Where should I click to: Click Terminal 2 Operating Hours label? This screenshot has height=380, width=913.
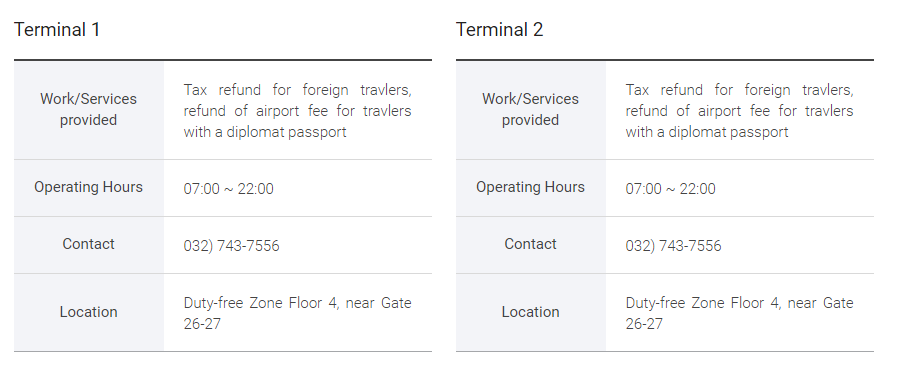click(530, 187)
